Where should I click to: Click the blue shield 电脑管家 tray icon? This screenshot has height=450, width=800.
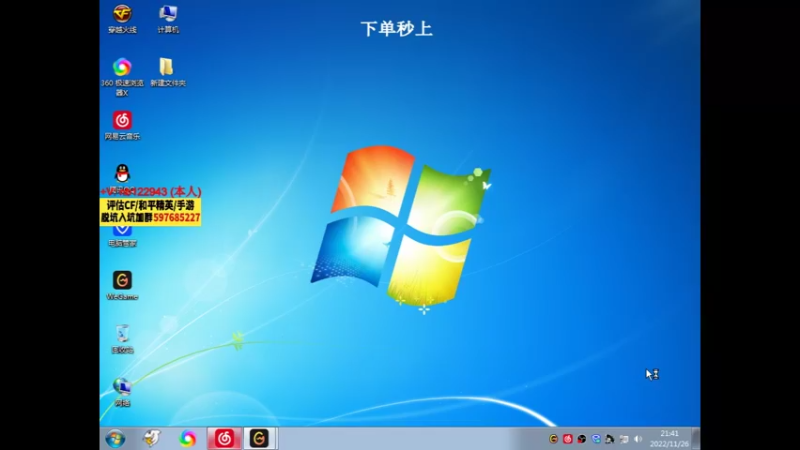pyautogui.click(x=596, y=439)
